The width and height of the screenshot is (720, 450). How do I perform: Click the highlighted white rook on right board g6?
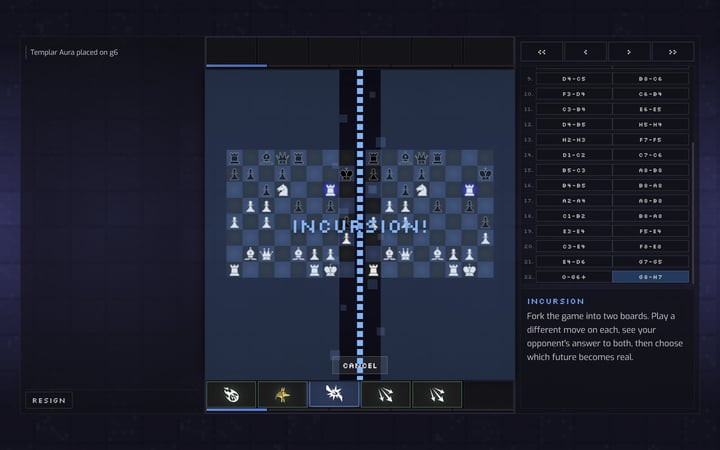tap(469, 190)
